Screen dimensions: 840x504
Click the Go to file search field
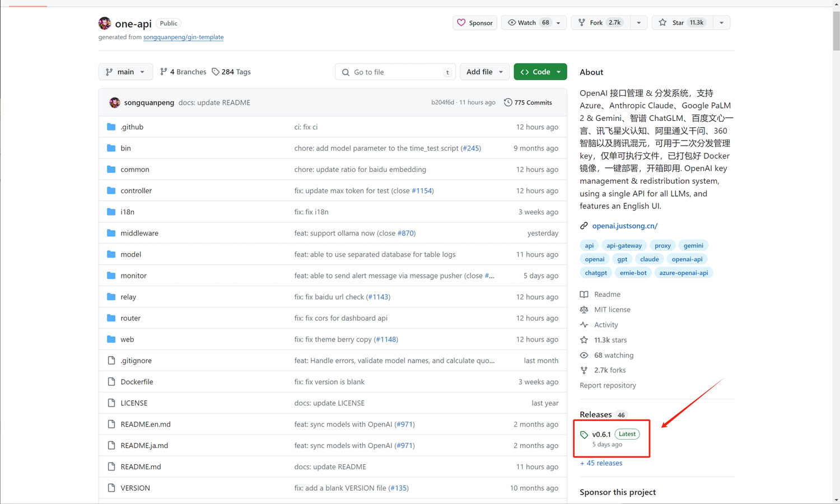pos(395,72)
